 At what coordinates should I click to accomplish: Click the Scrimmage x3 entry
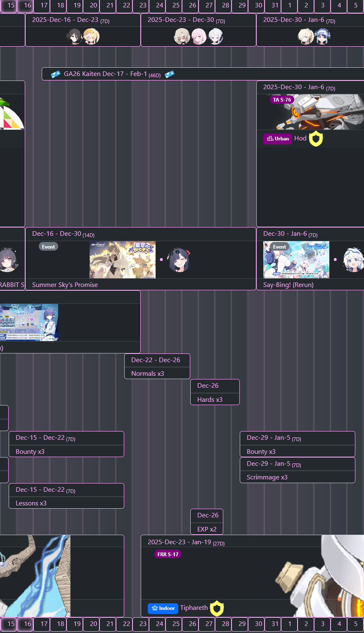click(x=267, y=477)
